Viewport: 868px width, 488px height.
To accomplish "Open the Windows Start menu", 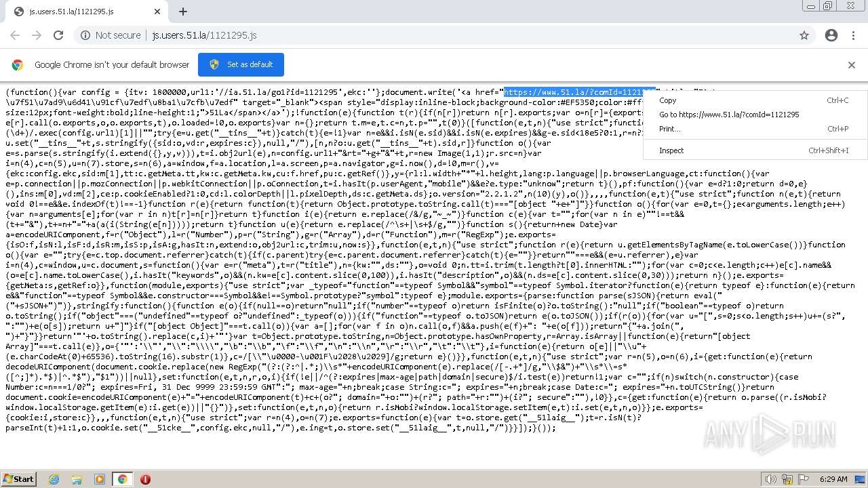I will pos(18,479).
